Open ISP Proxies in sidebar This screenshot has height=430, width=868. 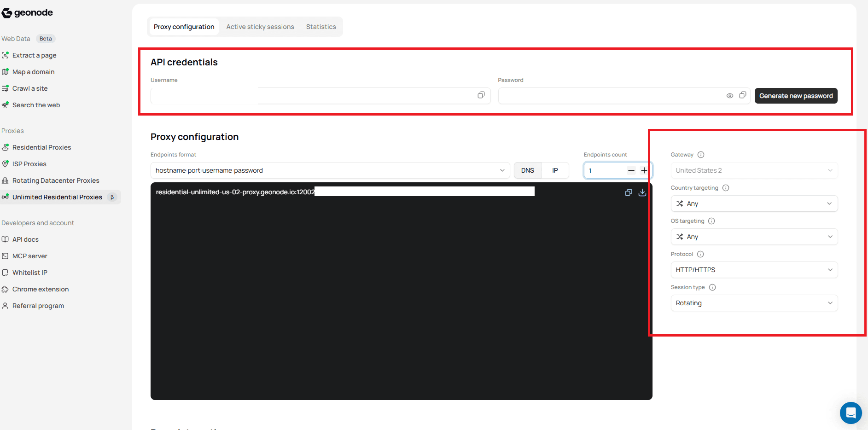coord(29,164)
